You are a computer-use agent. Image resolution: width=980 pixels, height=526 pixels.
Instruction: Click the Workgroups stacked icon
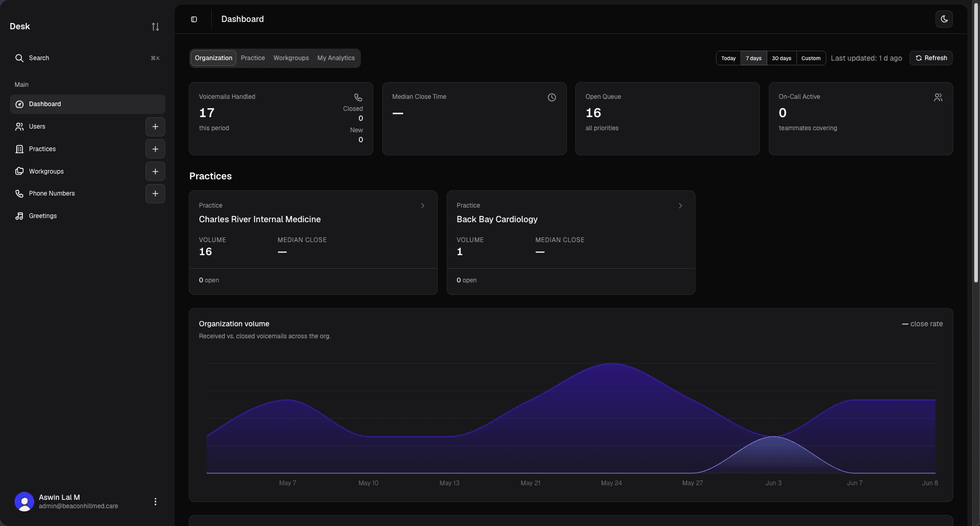click(x=19, y=171)
